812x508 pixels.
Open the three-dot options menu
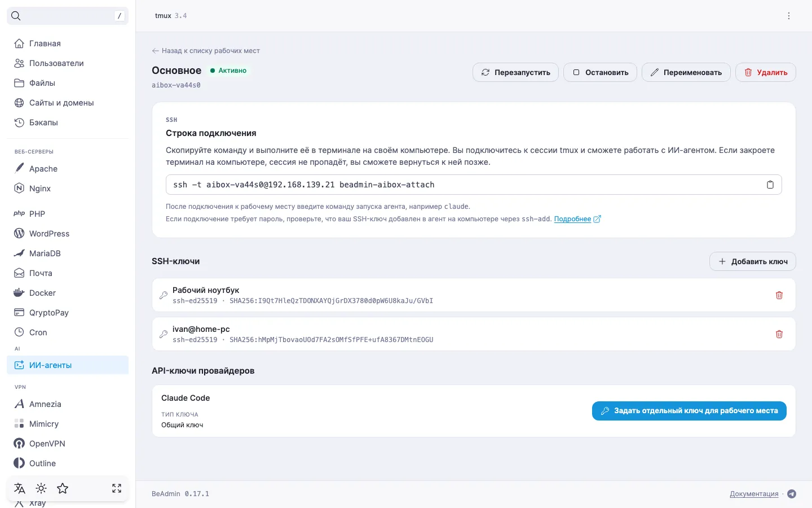click(x=789, y=16)
